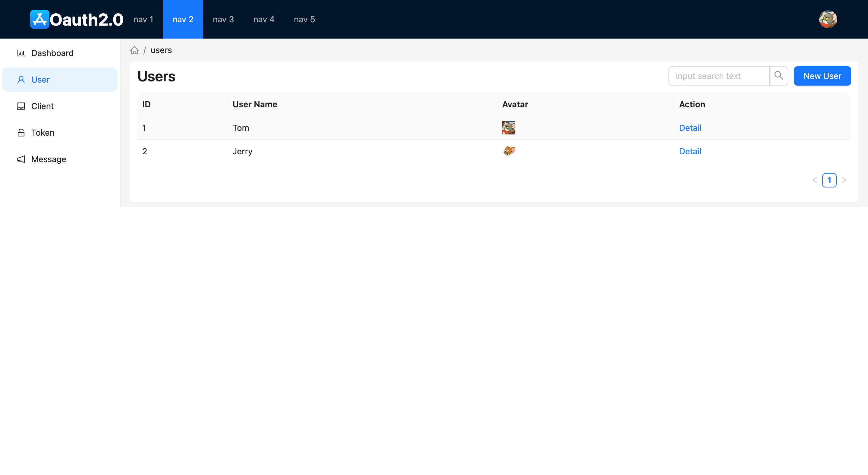Click Detail link for Jerry

coord(690,151)
